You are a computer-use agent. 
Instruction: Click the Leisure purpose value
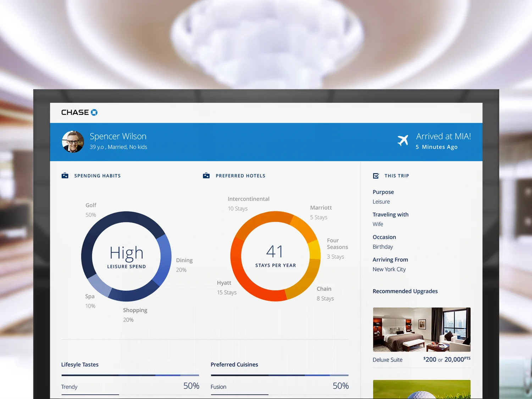pyautogui.click(x=381, y=201)
